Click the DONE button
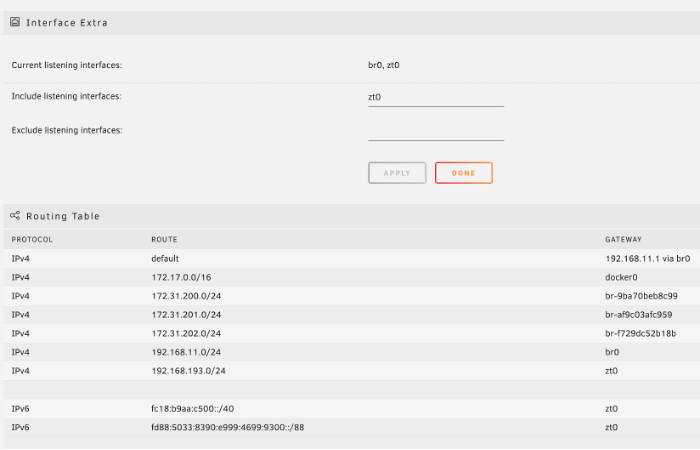 464,173
